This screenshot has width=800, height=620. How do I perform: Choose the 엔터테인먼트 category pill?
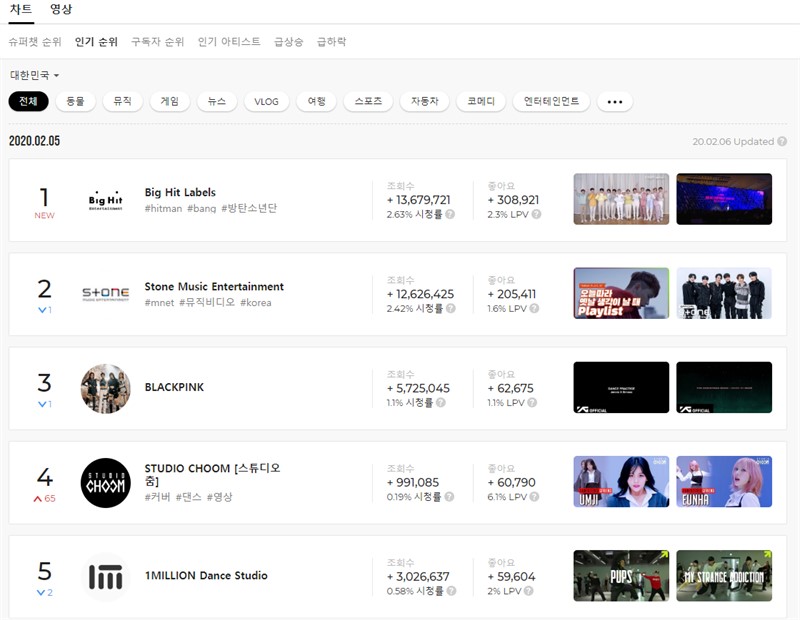coord(551,102)
